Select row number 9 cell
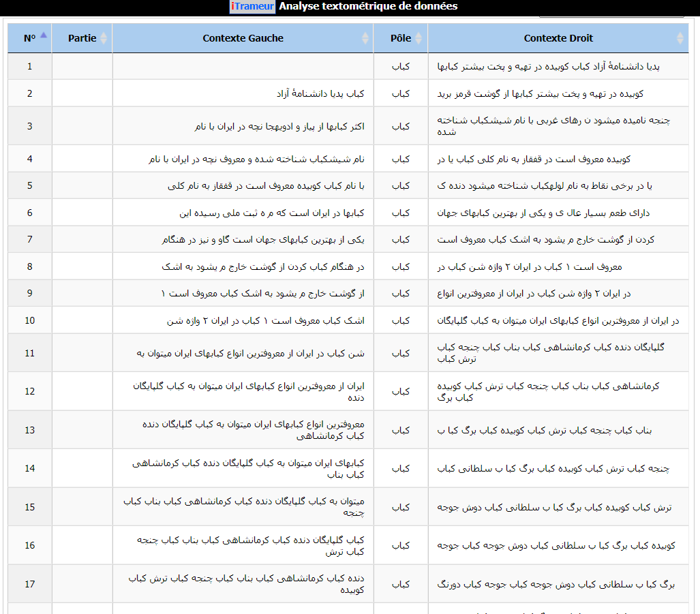The image size is (700, 614). click(29, 293)
